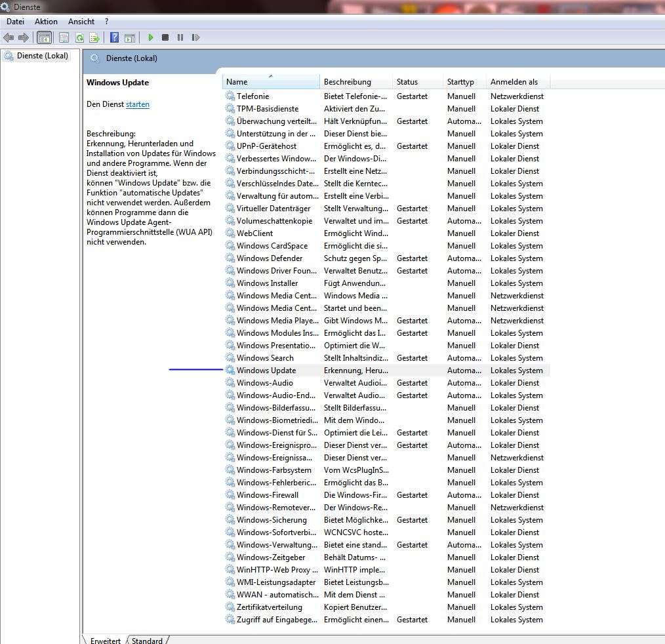Image resolution: width=665 pixels, height=644 pixels.
Task: Click the gear icon beside WebClient
Action: [x=230, y=233]
